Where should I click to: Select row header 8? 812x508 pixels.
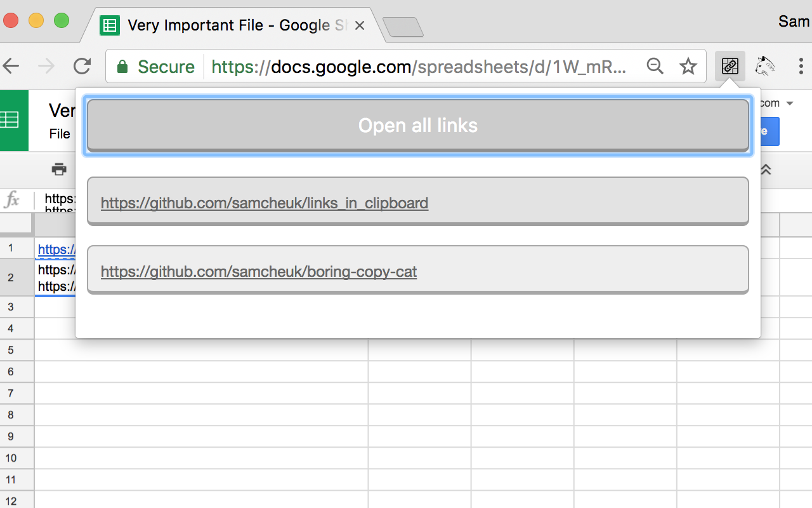tap(11, 415)
